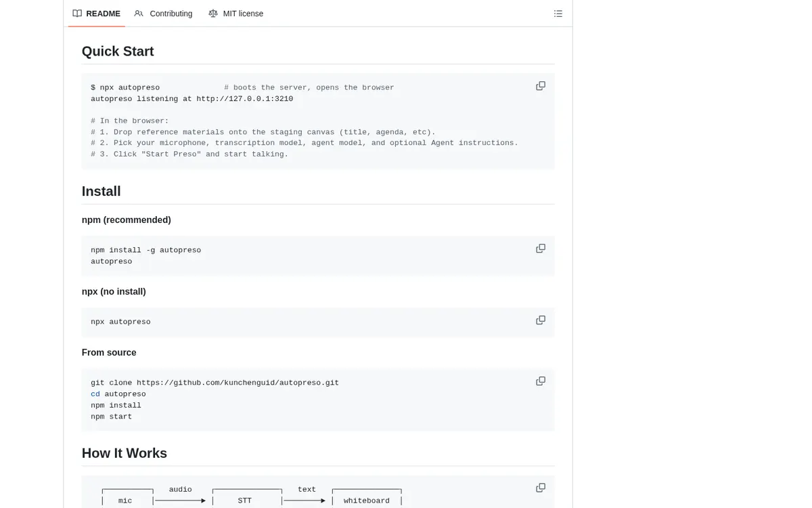The height and width of the screenshot is (508, 812).
Task: Open the README outline list icon
Action: pyautogui.click(x=558, y=14)
